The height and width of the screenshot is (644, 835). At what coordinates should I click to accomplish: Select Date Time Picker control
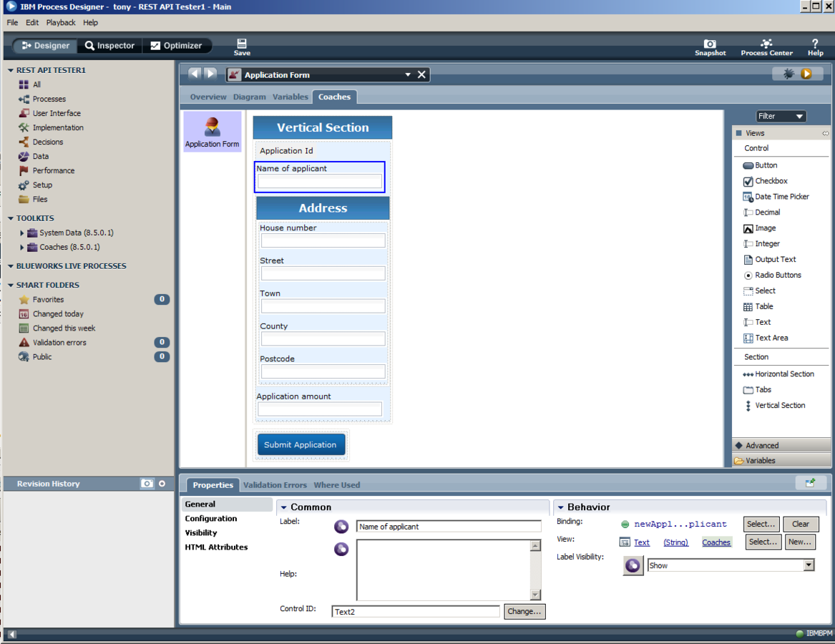(x=776, y=197)
